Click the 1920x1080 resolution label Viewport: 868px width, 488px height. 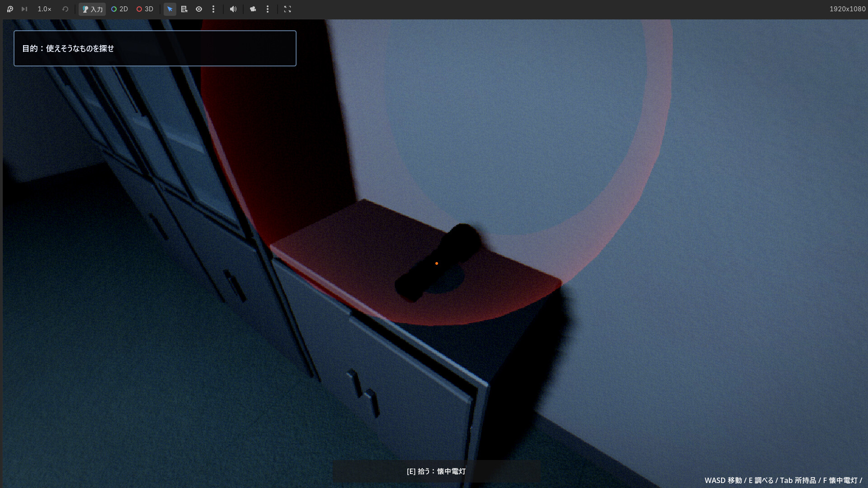pyautogui.click(x=847, y=9)
